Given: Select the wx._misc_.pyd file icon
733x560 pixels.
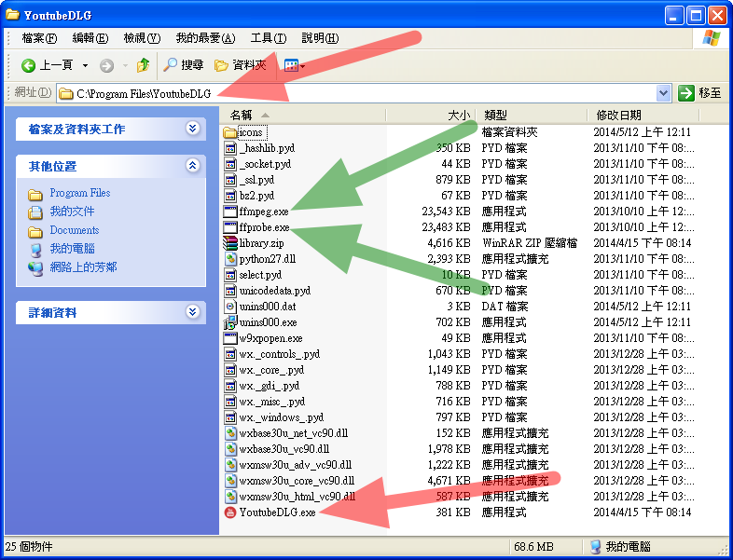Looking at the screenshot, I should pyautogui.click(x=230, y=402).
